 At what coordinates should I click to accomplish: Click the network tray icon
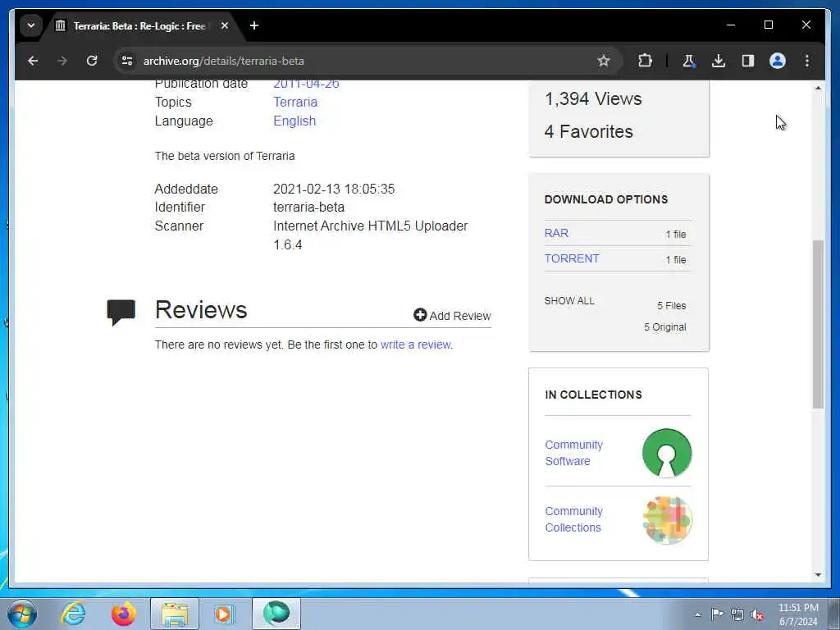[737, 614]
